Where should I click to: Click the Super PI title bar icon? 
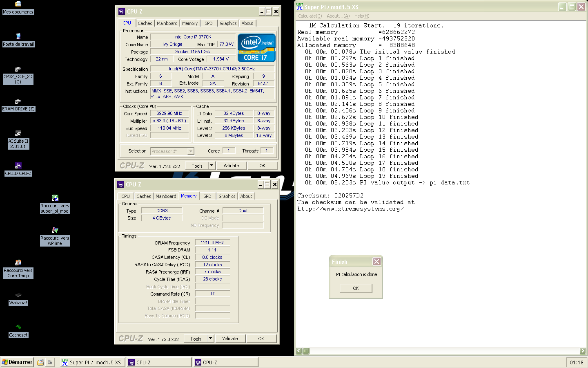tap(300, 7)
